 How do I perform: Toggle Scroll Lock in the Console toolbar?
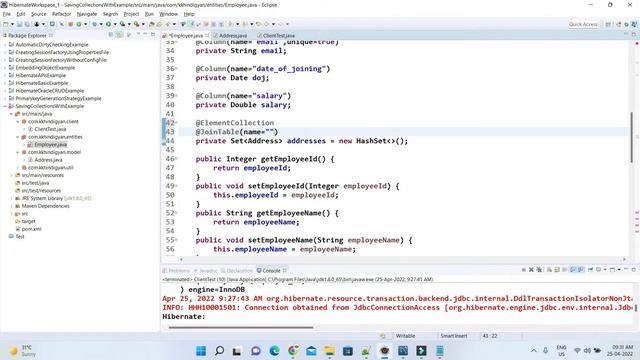pyautogui.click(x=557, y=270)
